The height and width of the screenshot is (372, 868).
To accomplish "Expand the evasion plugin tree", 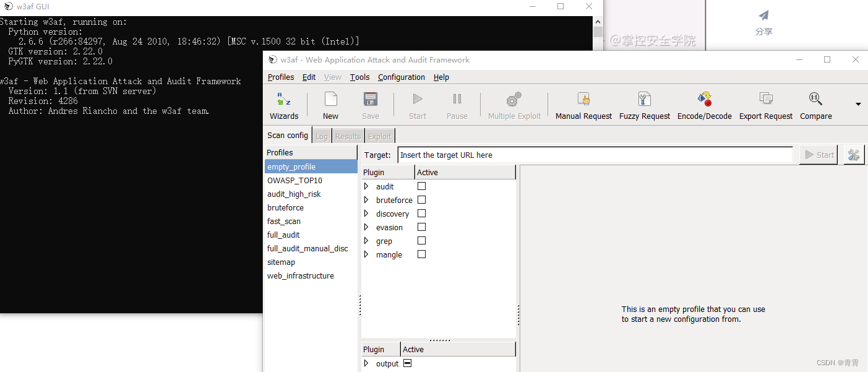I will coord(366,227).
